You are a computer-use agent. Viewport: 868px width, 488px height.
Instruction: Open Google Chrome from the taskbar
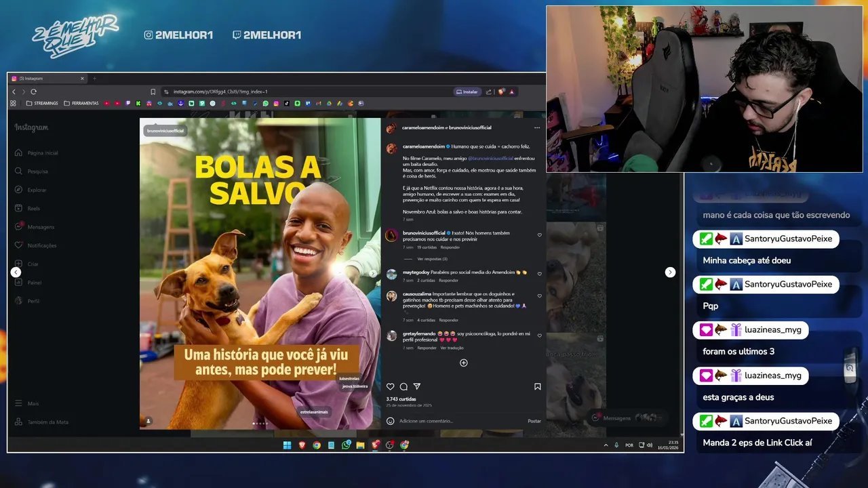point(317,445)
